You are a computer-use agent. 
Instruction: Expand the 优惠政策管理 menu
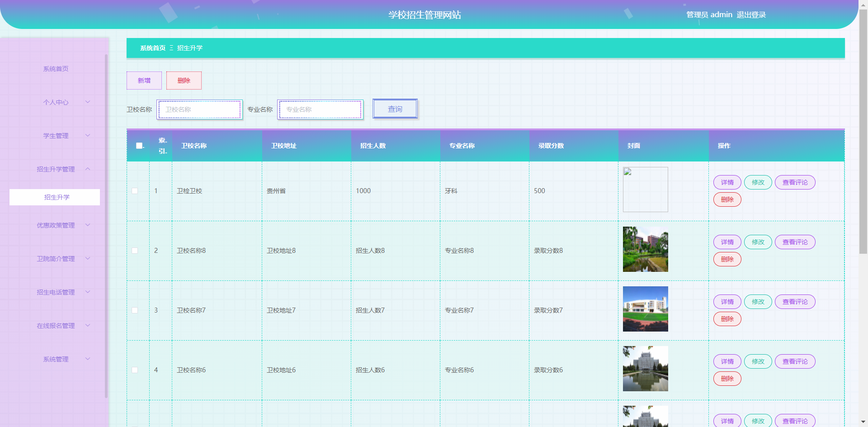[x=56, y=225]
